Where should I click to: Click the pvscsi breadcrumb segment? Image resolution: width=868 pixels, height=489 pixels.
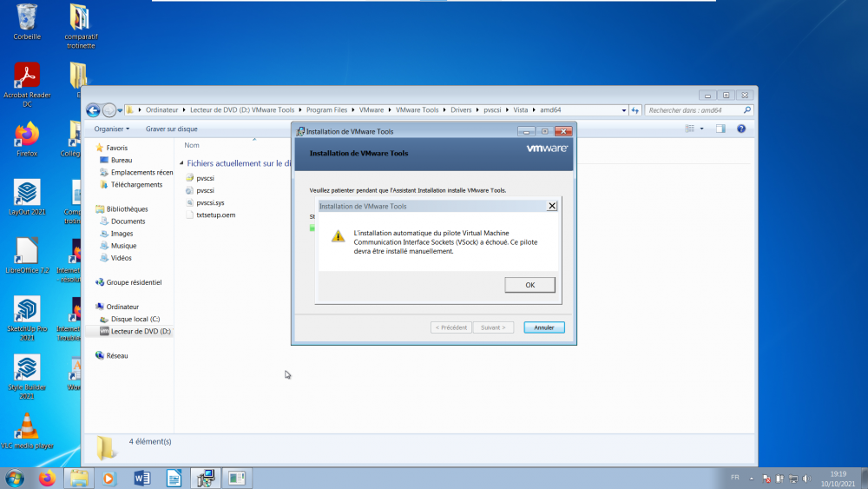click(x=492, y=109)
